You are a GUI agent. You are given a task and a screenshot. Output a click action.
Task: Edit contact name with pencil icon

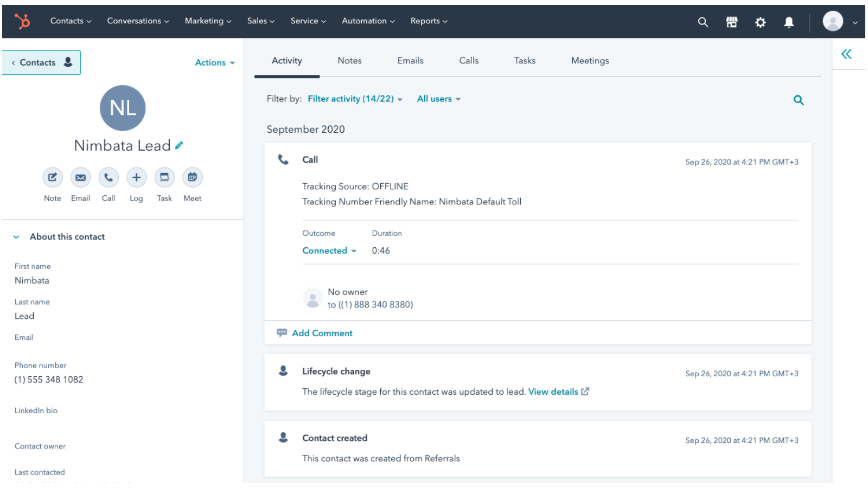coord(179,145)
